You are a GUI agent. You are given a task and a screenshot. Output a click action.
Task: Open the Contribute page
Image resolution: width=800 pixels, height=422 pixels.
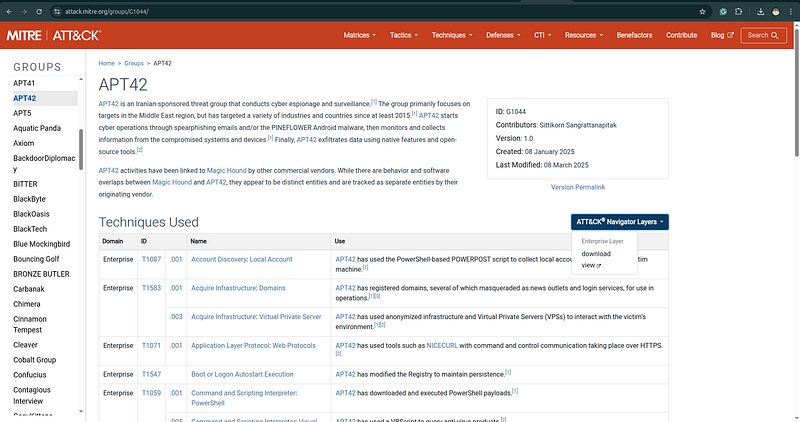[x=681, y=35]
